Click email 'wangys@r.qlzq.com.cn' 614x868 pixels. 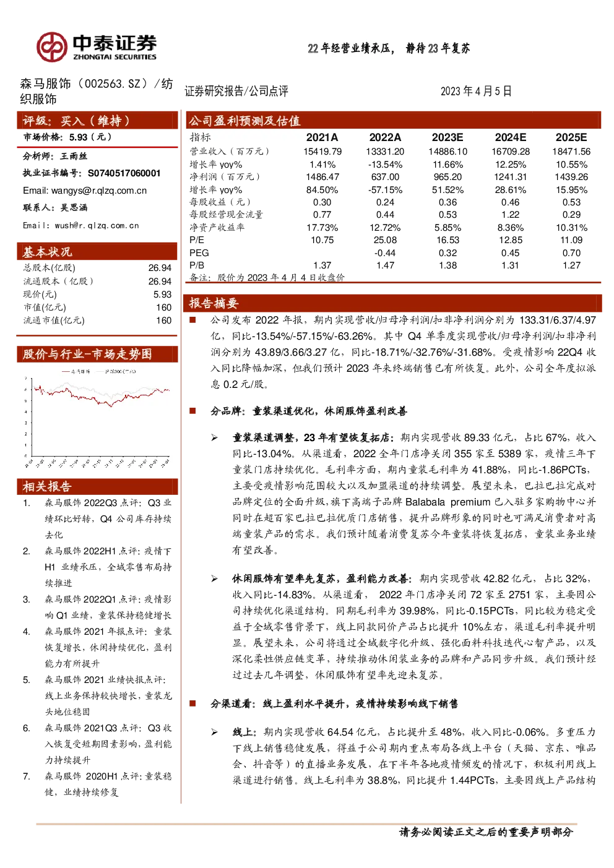(x=99, y=191)
